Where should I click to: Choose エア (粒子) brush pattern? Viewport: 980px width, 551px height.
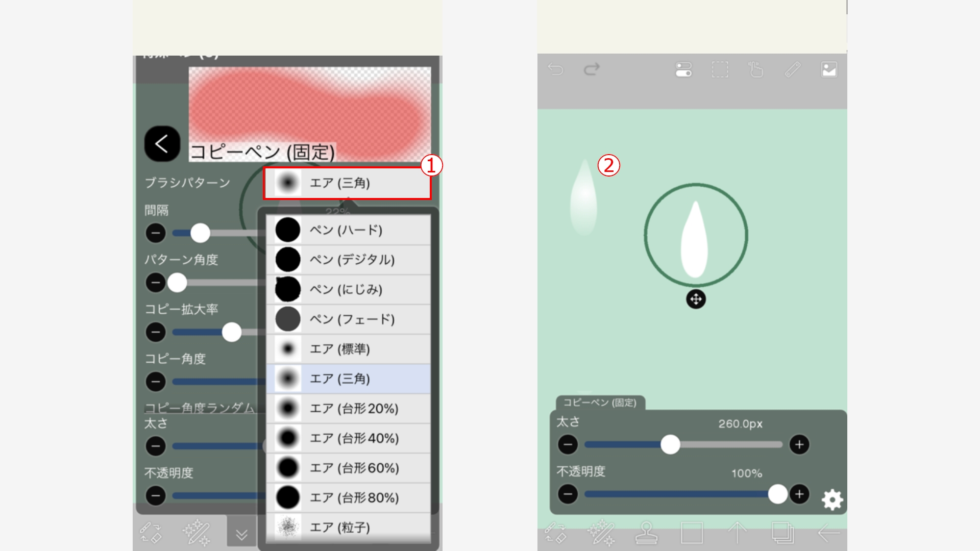pos(347,527)
